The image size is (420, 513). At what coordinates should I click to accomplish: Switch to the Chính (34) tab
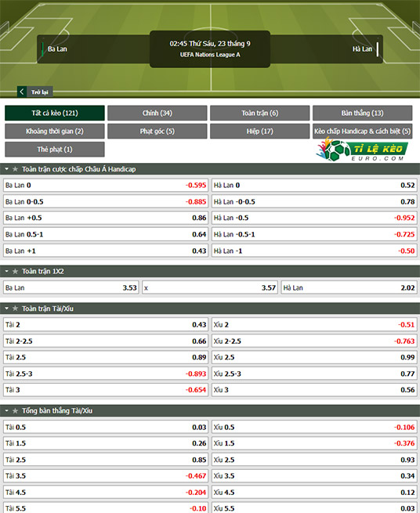[x=157, y=113]
